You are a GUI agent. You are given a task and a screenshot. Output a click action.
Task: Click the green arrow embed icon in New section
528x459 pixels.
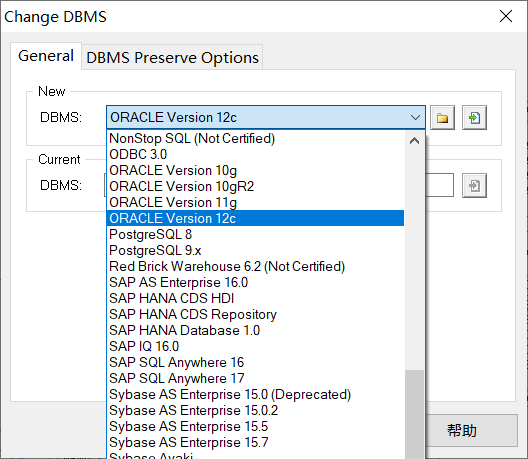pyautogui.click(x=474, y=118)
